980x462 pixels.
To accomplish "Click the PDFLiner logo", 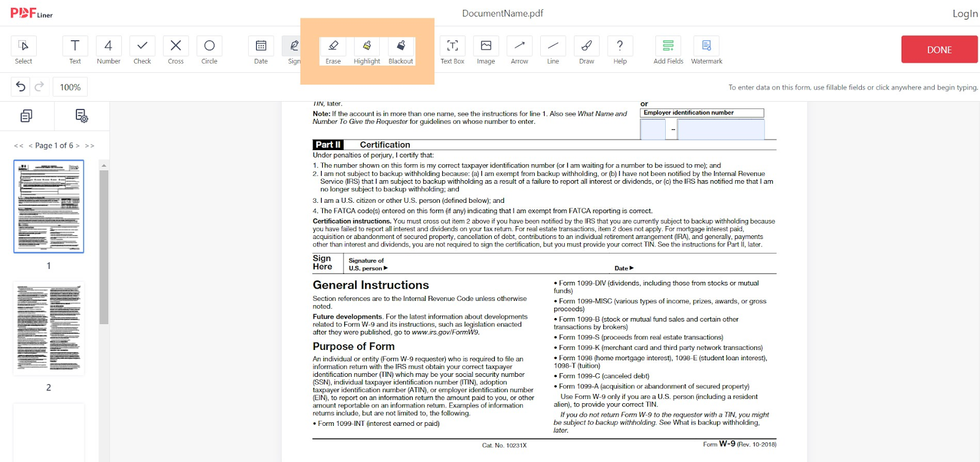I will (x=32, y=13).
